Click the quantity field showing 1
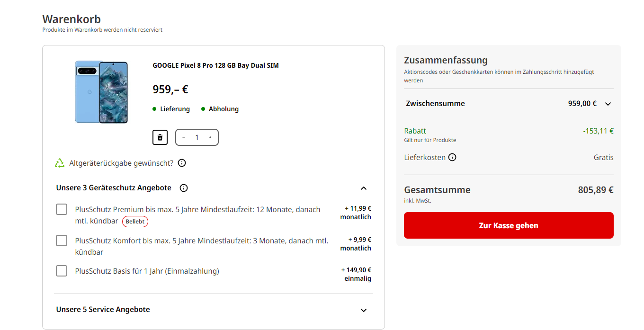This screenshot has width=644, height=330. point(197,137)
